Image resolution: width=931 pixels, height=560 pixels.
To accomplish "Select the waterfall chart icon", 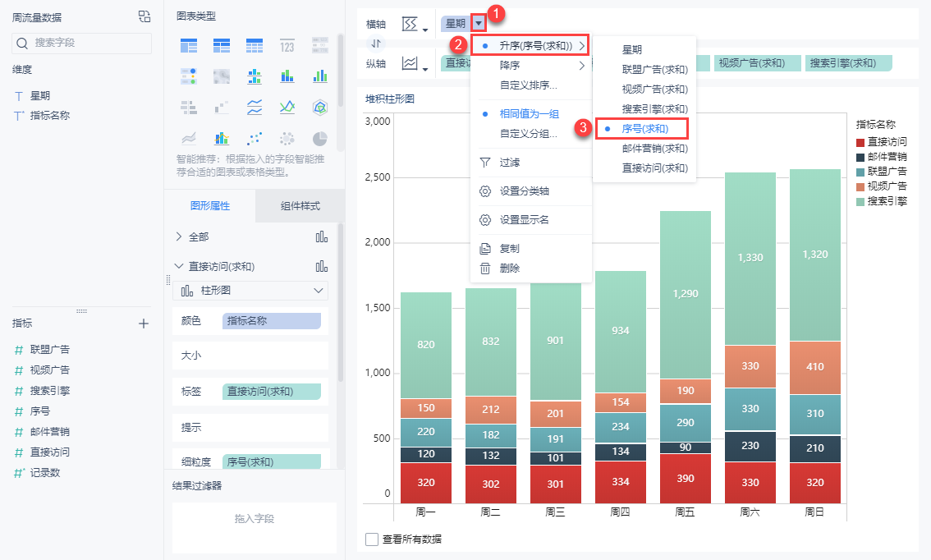I will click(222, 108).
